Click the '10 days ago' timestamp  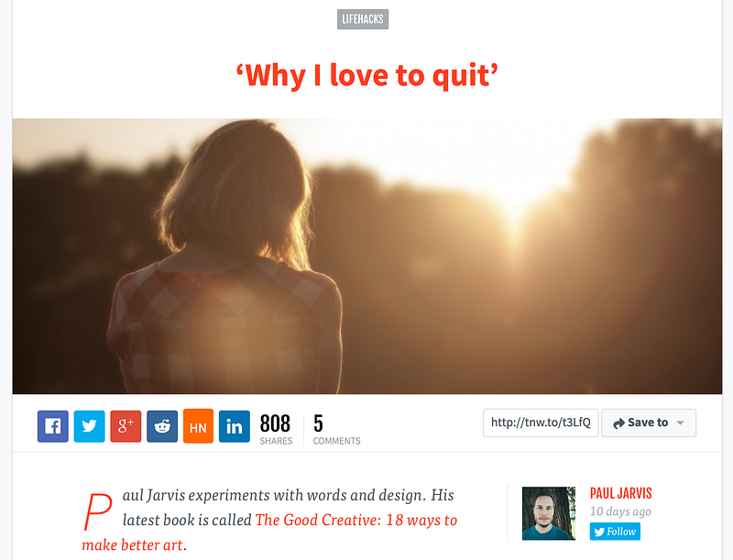(620, 511)
